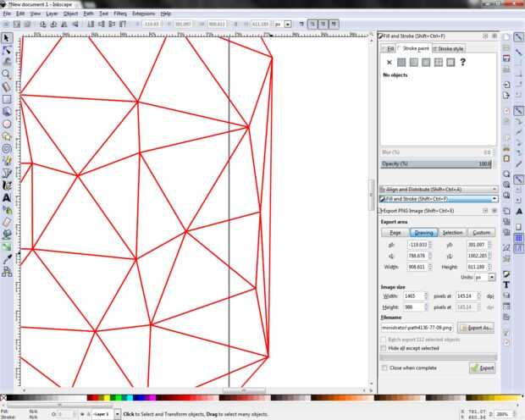
Task: Toggle Batch export selected objects checkbox
Action: pyautogui.click(x=384, y=340)
